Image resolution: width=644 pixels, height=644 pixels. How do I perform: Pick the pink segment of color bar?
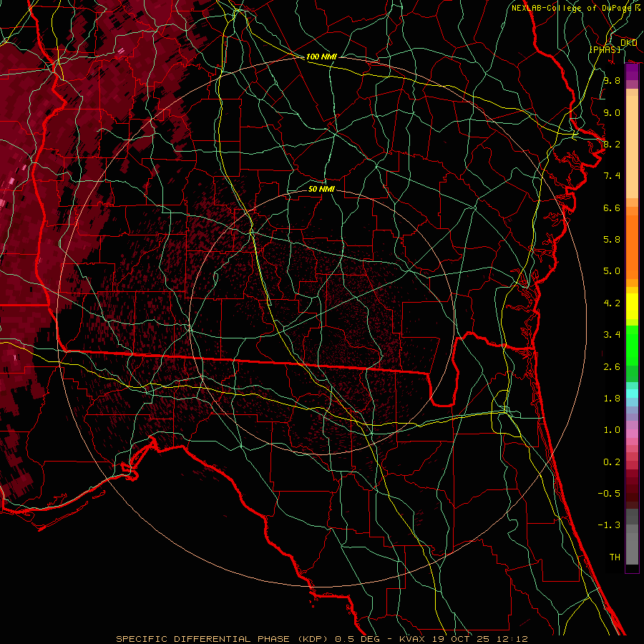pyautogui.click(x=632, y=434)
